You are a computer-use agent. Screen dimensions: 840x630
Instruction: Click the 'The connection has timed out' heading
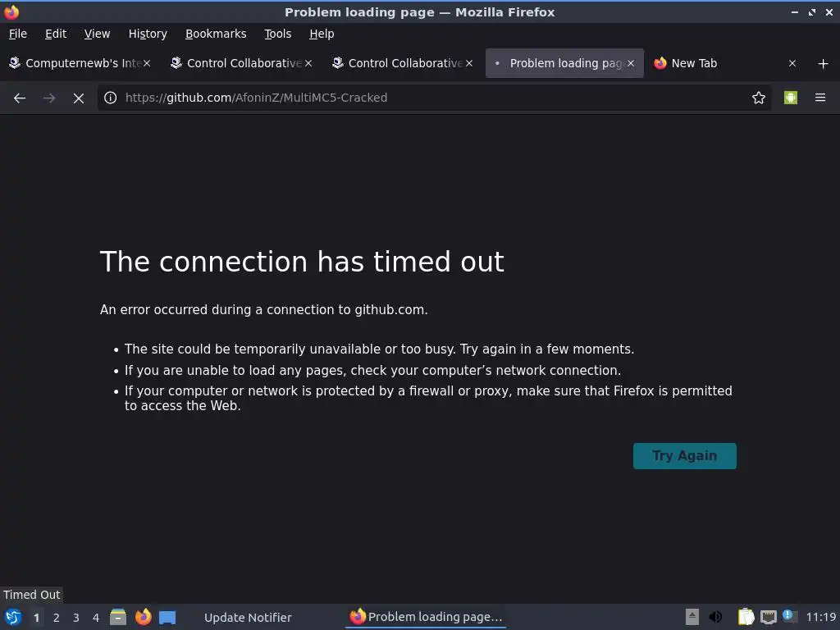(302, 262)
